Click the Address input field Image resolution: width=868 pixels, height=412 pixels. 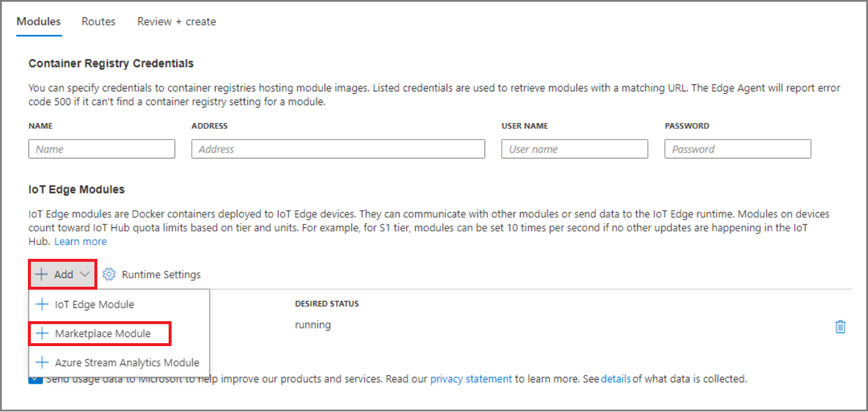[338, 148]
